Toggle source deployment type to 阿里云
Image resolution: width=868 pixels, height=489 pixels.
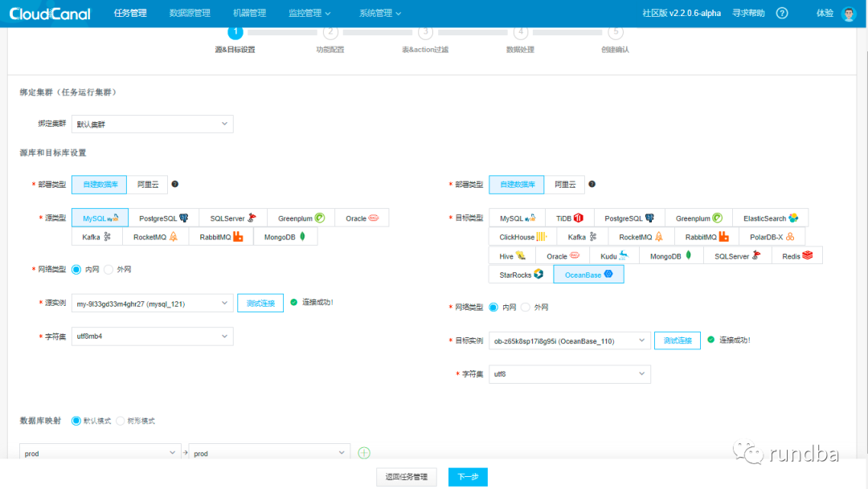pos(147,184)
